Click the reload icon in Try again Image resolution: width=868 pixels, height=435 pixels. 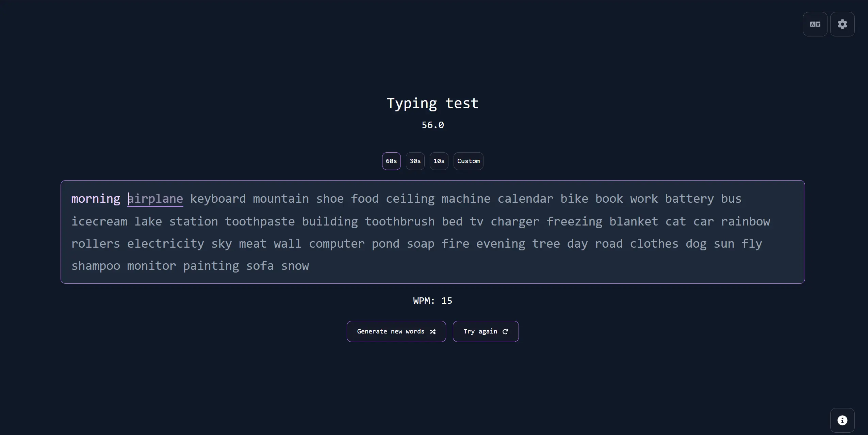pyautogui.click(x=505, y=331)
